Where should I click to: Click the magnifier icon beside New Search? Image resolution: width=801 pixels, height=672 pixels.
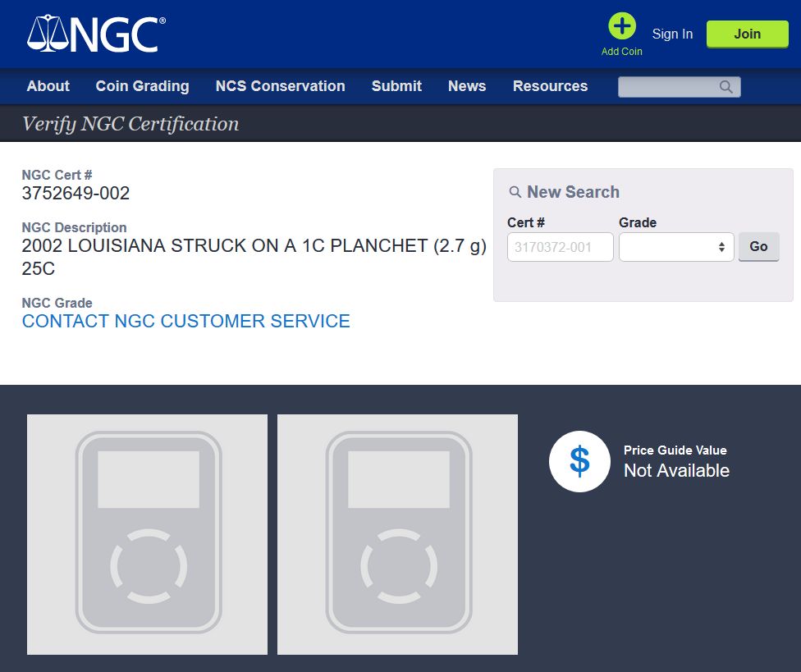pyautogui.click(x=515, y=192)
